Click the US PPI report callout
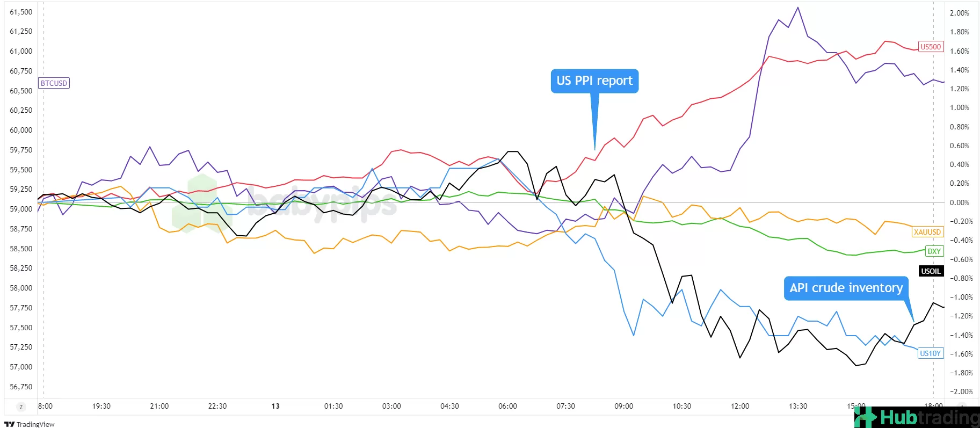 [x=594, y=81]
